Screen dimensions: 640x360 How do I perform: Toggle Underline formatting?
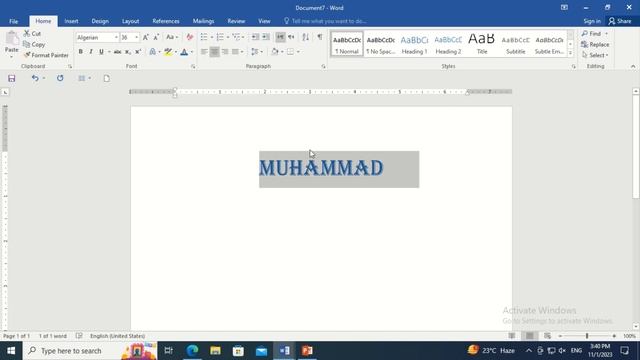pyautogui.click(x=101, y=52)
